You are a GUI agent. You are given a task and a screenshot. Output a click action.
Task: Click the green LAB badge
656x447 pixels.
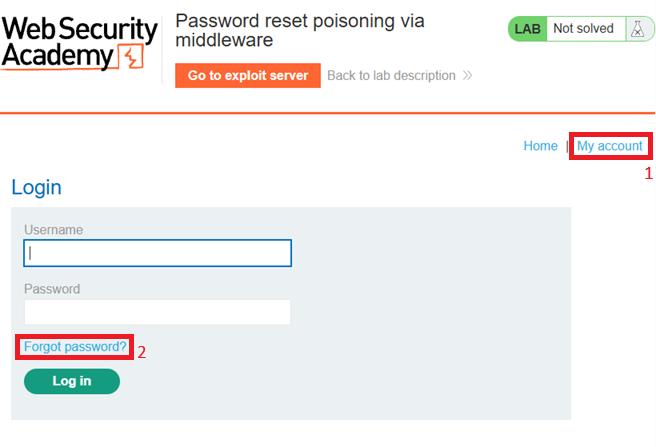(x=528, y=29)
